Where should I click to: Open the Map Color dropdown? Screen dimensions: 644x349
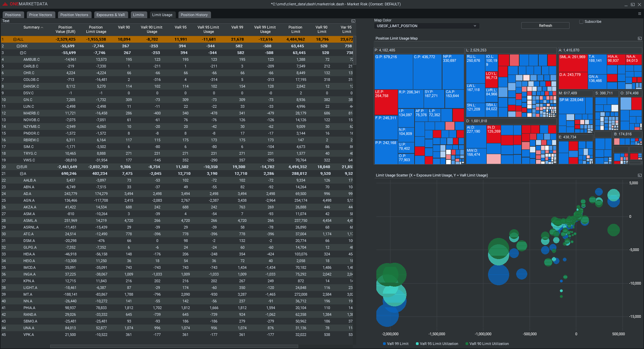click(426, 26)
